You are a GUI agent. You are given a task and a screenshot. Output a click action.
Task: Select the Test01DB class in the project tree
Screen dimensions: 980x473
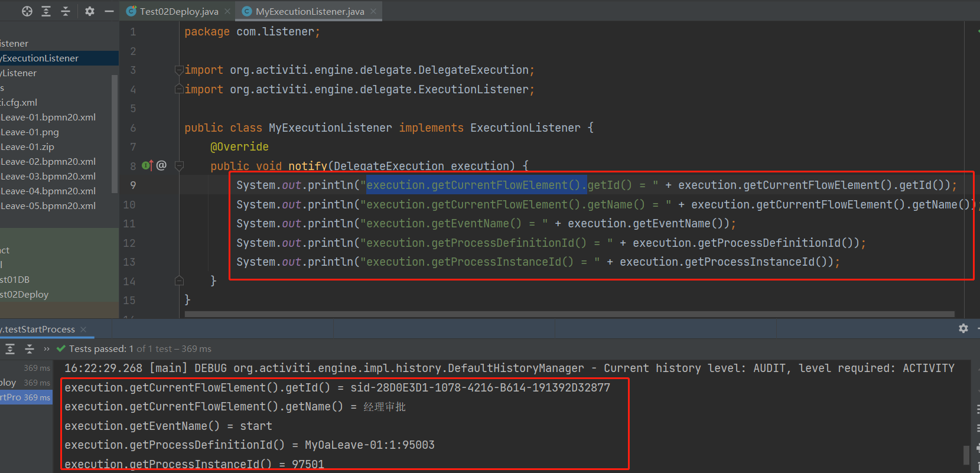(15, 279)
